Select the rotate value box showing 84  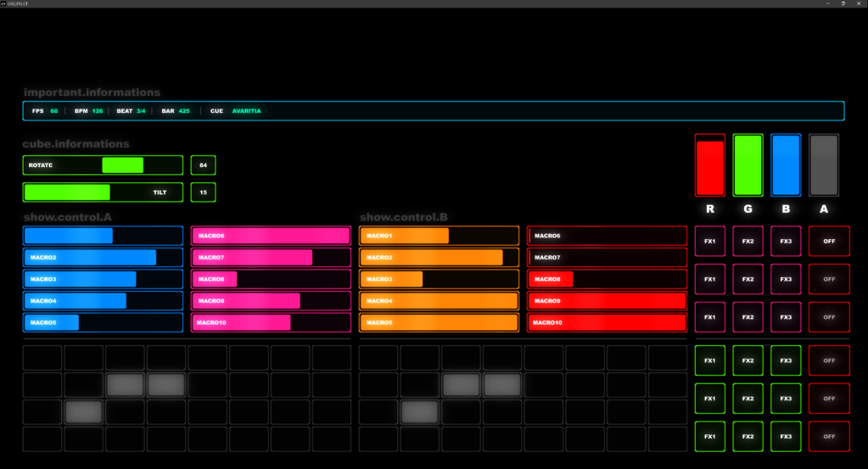tap(203, 165)
